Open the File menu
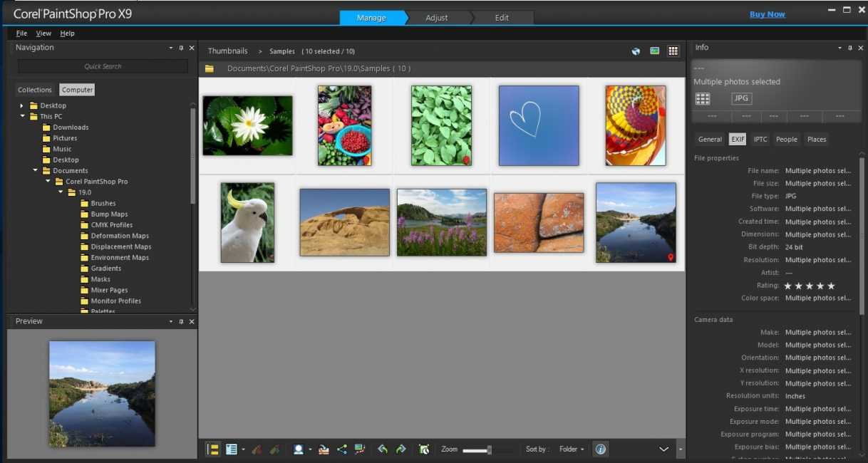868x463 pixels. pos(21,33)
